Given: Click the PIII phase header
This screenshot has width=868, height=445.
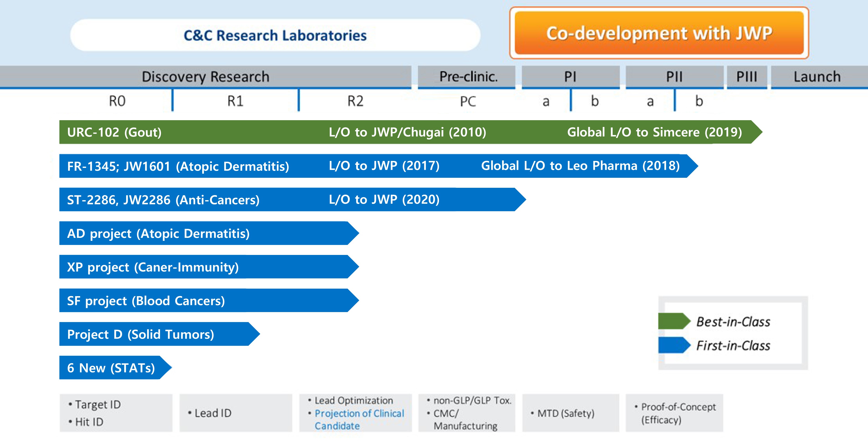Looking at the screenshot, I should click(747, 77).
